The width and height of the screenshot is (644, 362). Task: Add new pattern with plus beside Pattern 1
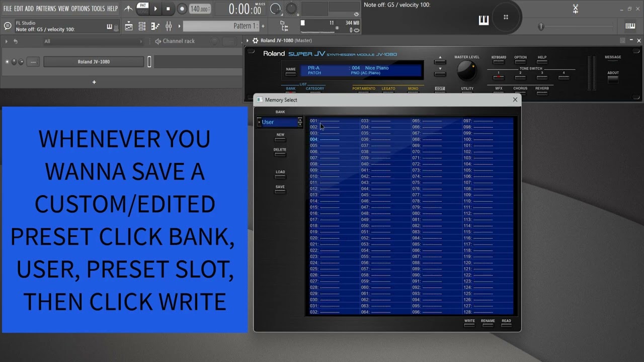(263, 26)
